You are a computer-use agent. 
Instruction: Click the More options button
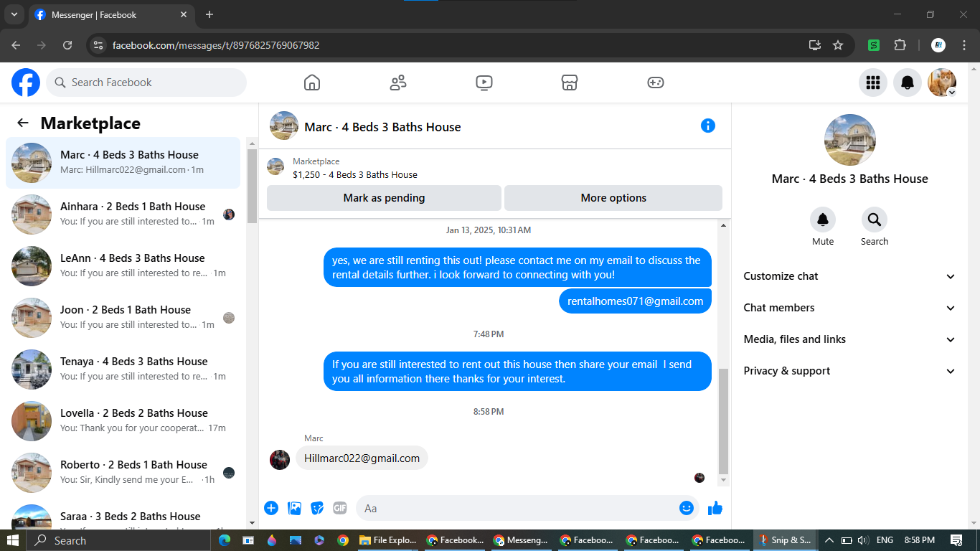tap(613, 198)
